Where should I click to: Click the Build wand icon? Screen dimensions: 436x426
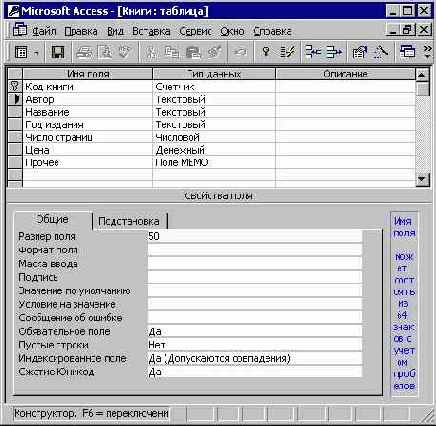tap(380, 52)
